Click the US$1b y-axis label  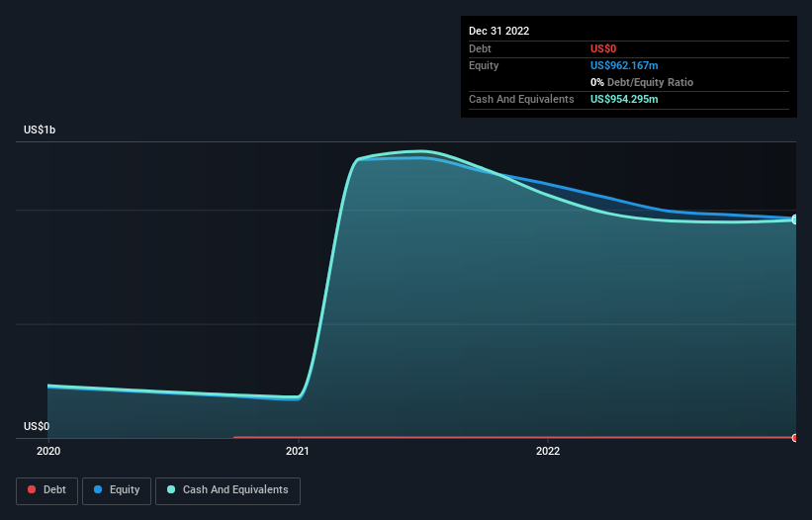pyautogui.click(x=40, y=130)
